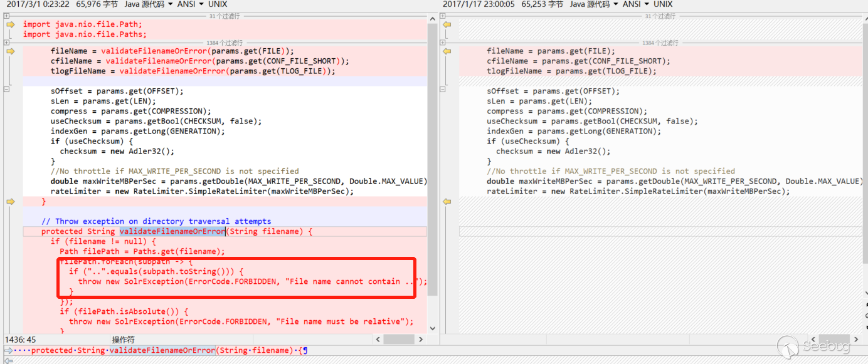Screen dimensions: 868x364
Task: Copy left validateFilenameOrError method block to right
Action: (10, 202)
